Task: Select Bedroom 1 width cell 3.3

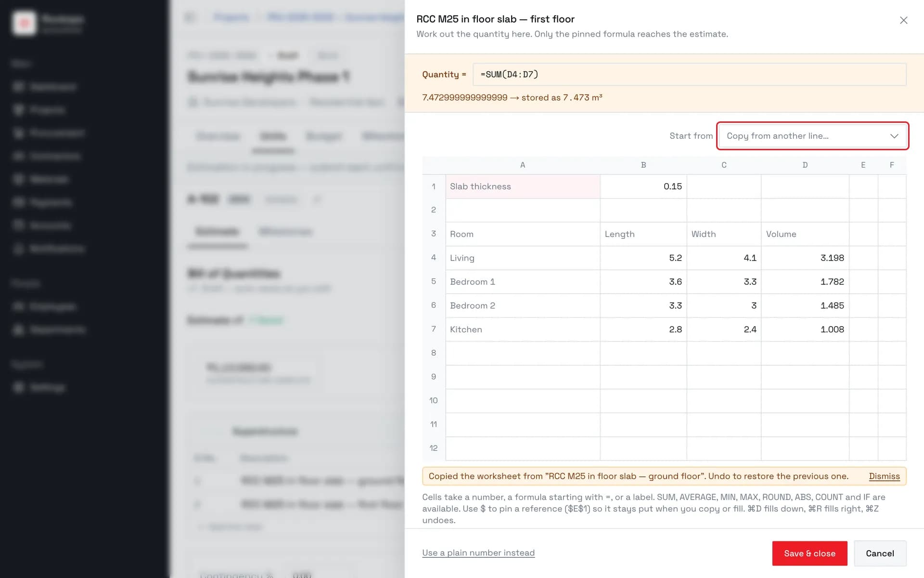Action: (724, 282)
